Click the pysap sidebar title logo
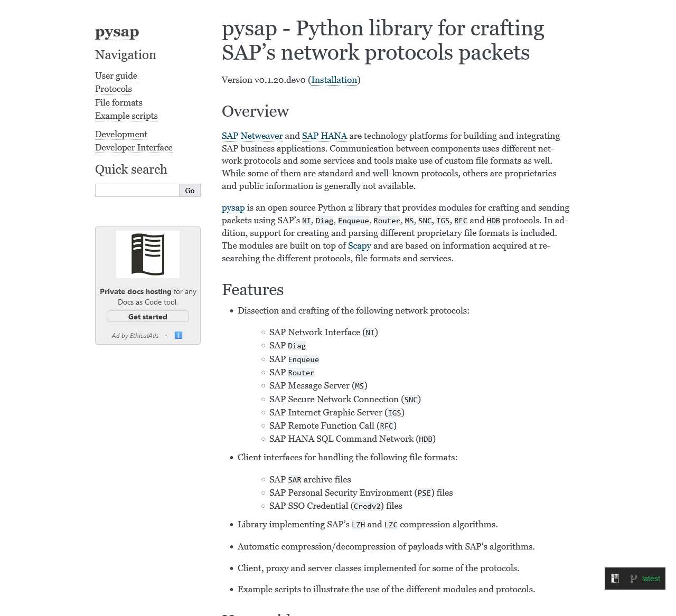 (117, 32)
